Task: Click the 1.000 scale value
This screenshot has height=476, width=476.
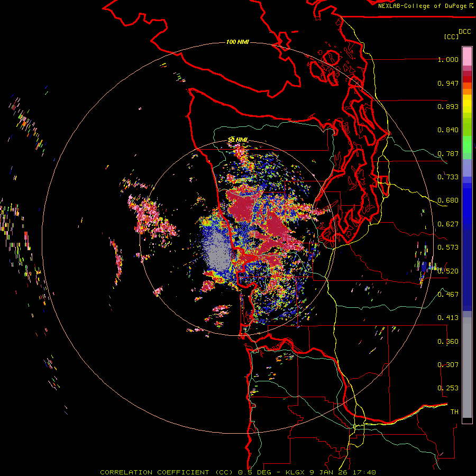Action: [x=448, y=59]
